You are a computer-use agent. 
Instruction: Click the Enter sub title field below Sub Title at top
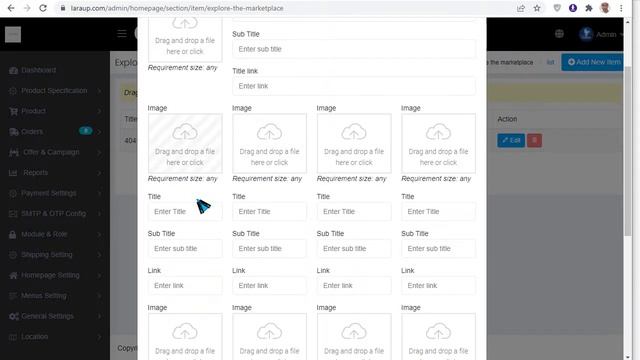click(354, 49)
